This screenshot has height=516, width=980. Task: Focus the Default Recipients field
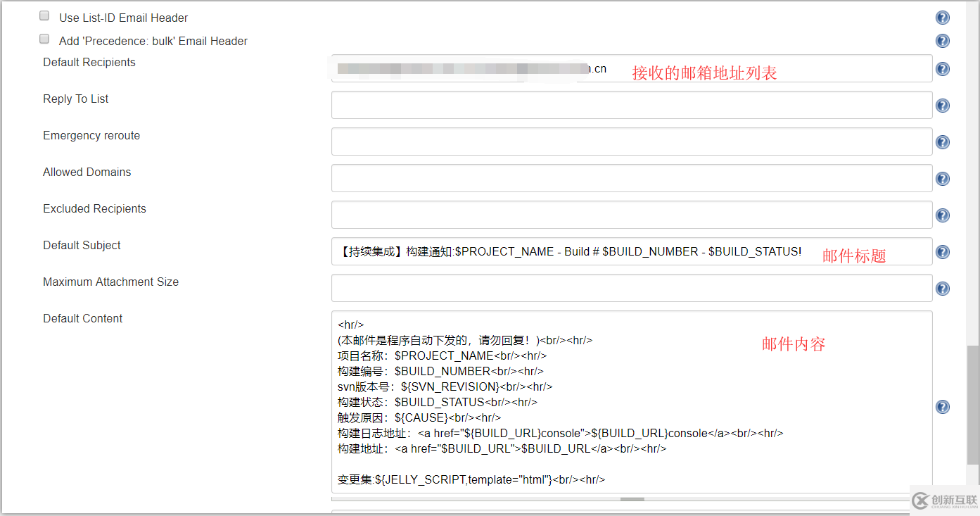click(632, 68)
